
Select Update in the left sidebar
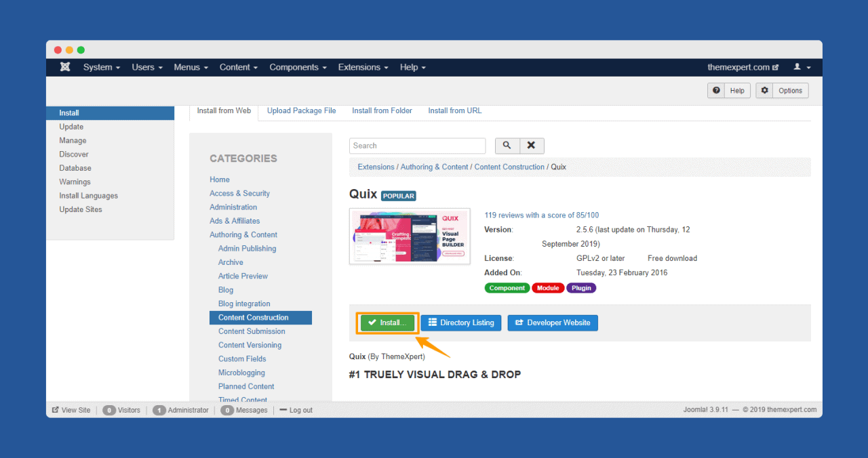click(71, 127)
